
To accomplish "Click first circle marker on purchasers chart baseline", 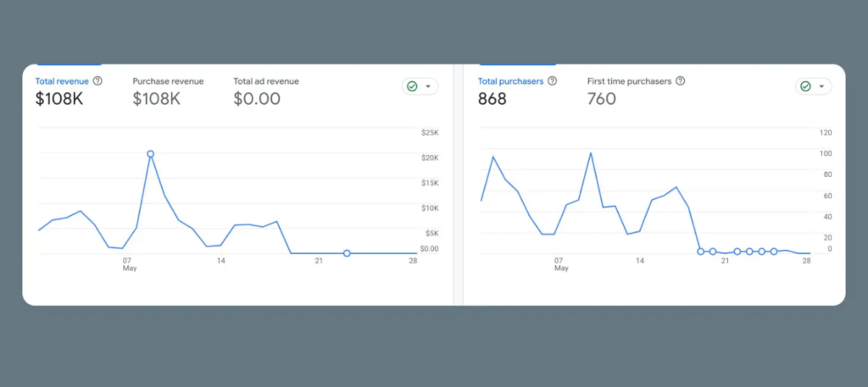I will [x=700, y=252].
